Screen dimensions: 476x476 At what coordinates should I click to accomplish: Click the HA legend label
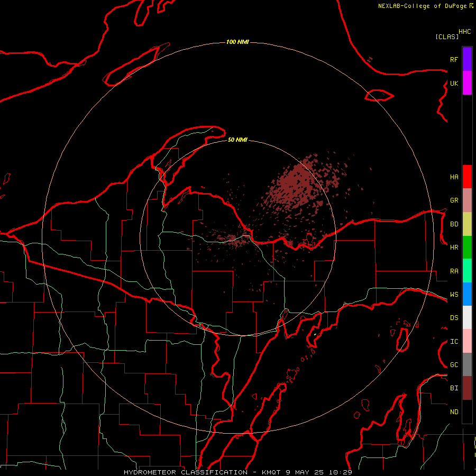[x=454, y=177]
